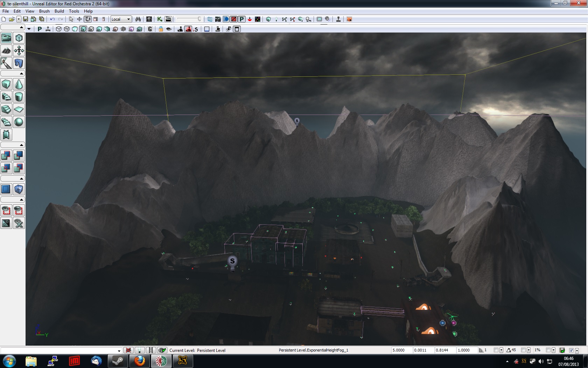Hide selected actors
The image size is (588, 368).
(x=19, y=210)
